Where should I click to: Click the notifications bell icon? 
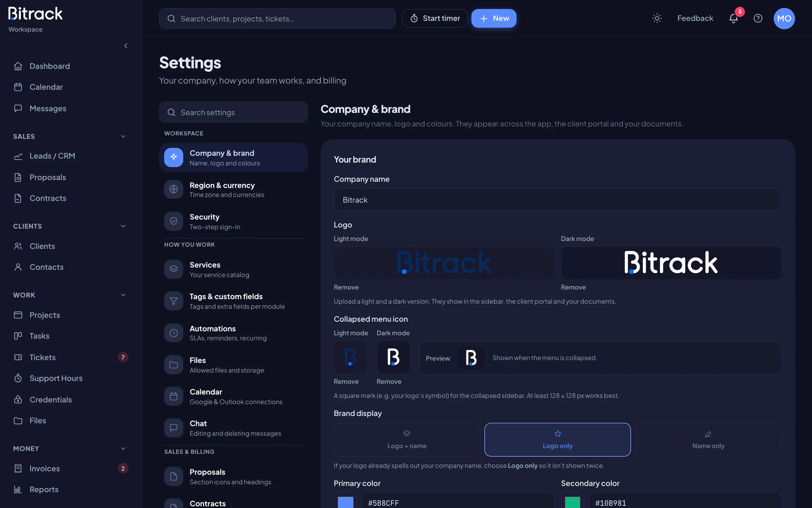click(x=734, y=18)
